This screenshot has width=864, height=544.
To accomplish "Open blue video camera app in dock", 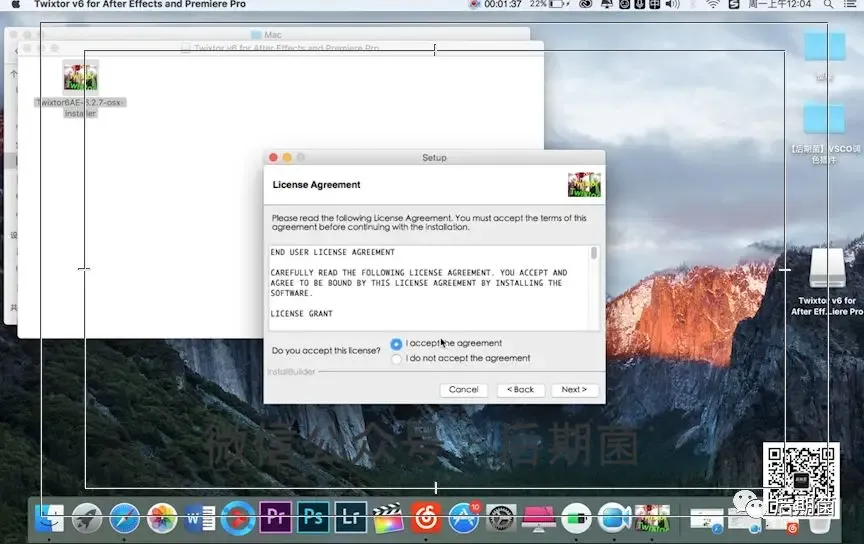I will (614, 518).
